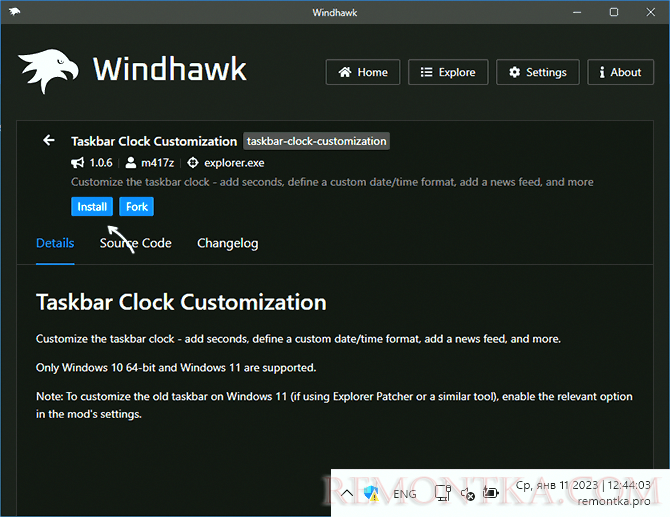Screen dimensions: 670x517
Task: Switch to the Source Code tab
Action: click(x=135, y=243)
